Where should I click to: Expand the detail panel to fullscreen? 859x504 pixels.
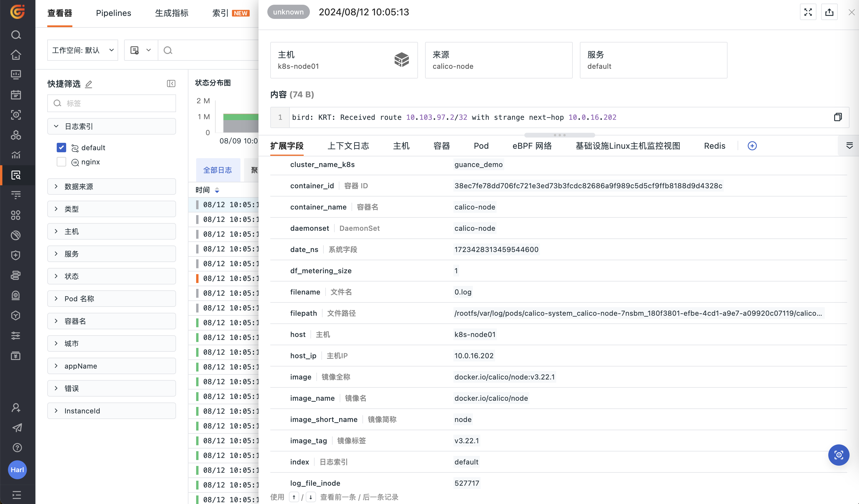(x=808, y=12)
